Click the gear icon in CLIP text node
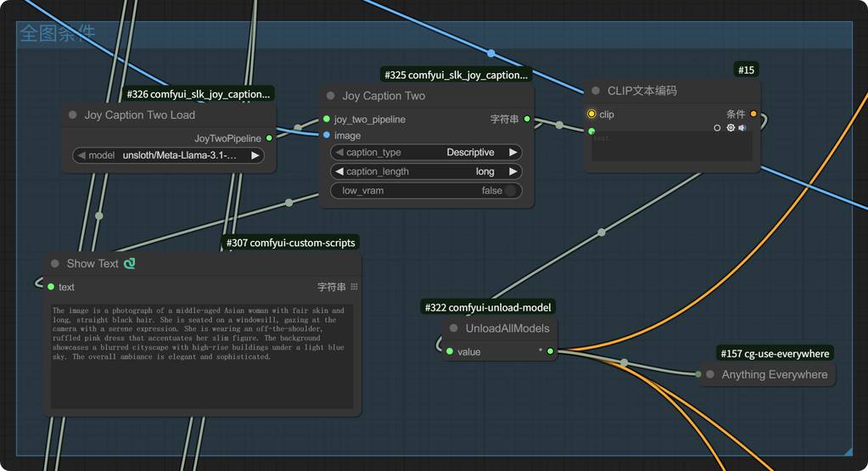The image size is (868, 471). (x=731, y=128)
